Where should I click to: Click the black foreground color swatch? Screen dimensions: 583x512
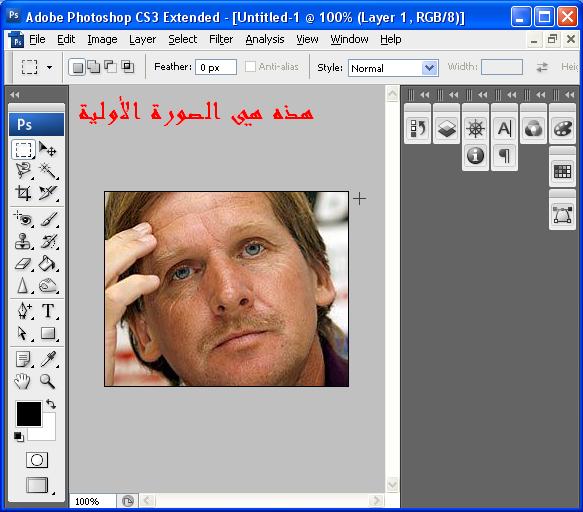29,413
